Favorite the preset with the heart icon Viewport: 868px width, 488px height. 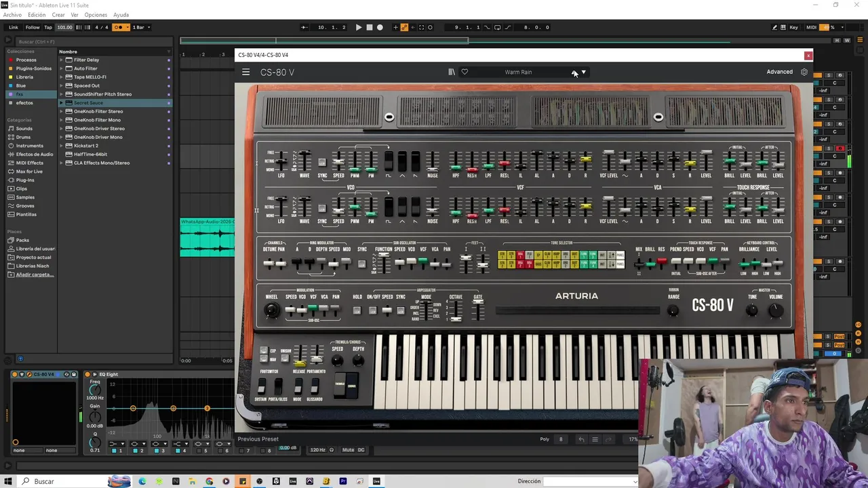[x=465, y=72]
